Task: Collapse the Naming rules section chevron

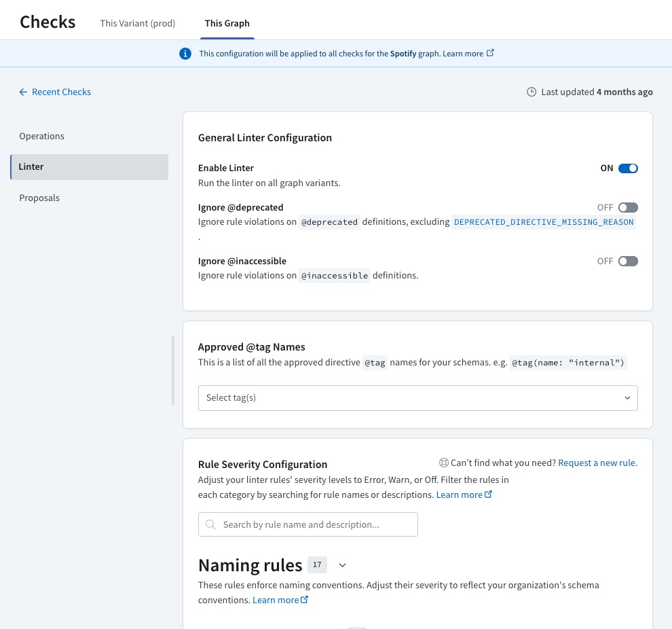Action: tap(342, 564)
